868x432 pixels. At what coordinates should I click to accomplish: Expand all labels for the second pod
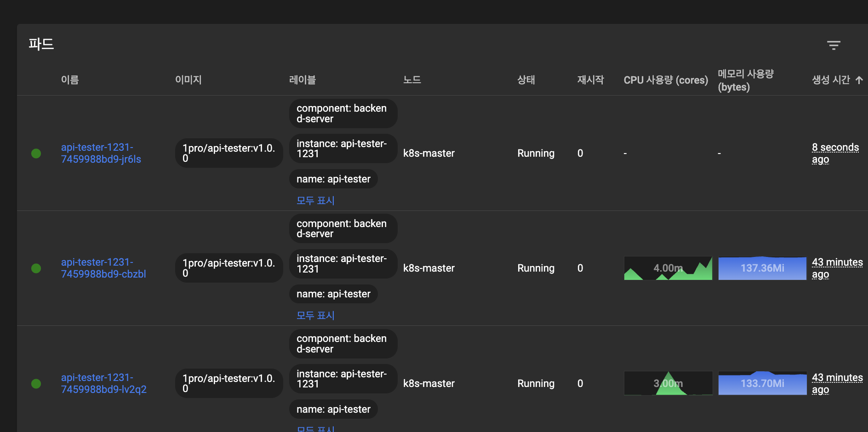click(x=315, y=315)
